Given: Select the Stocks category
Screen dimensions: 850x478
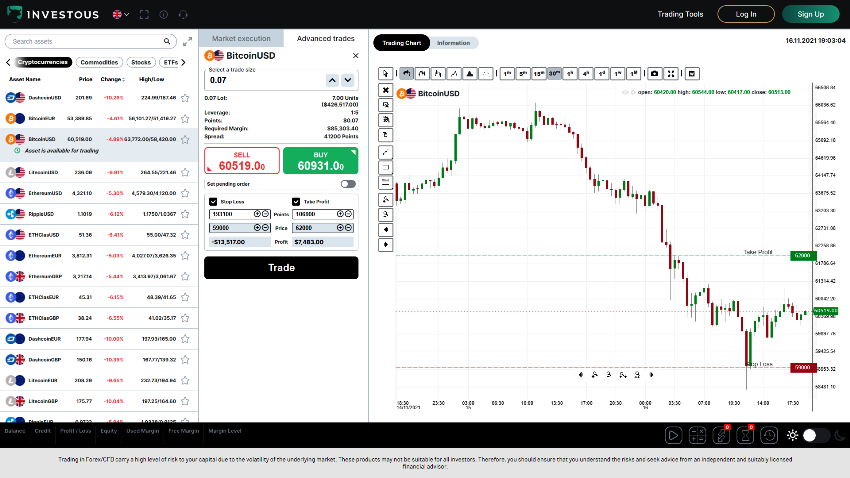Looking at the screenshot, I should coord(141,62).
